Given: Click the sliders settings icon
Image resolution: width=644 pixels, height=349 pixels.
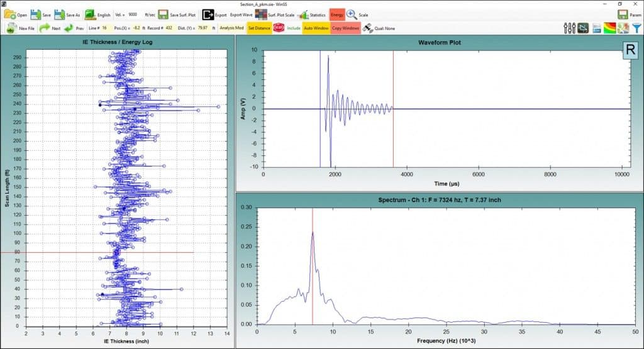Looking at the screenshot, I should (x=571, y=28).
